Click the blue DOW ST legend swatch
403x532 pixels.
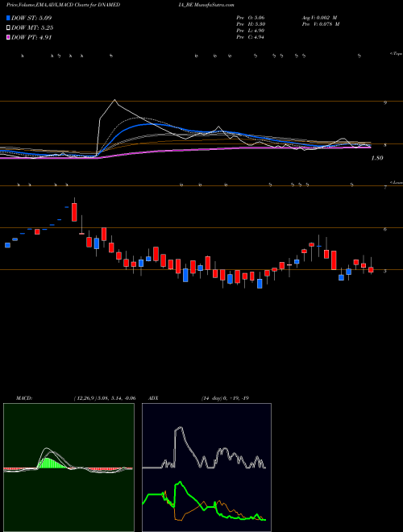click(8, 18)
